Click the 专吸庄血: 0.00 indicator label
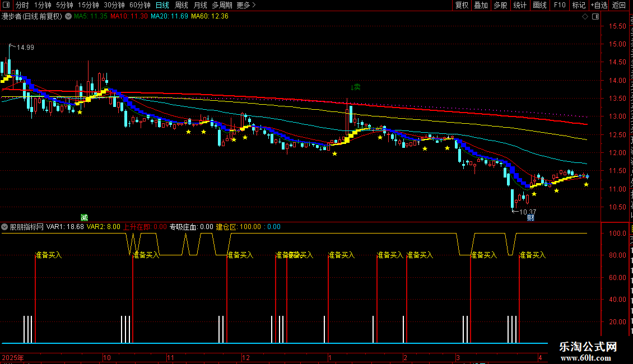633x364 pixels. click(192, 227)
